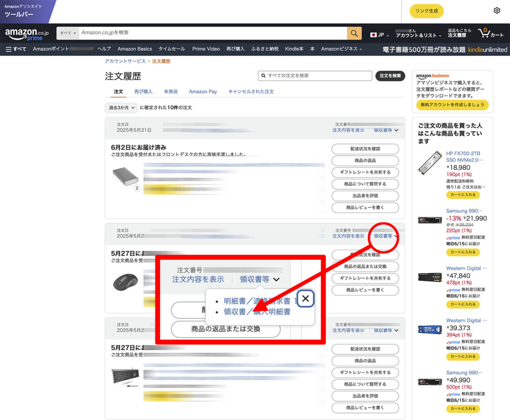
Task: Go to 返品もこちら 注文履歴 in header
Action: pos(459,33)
